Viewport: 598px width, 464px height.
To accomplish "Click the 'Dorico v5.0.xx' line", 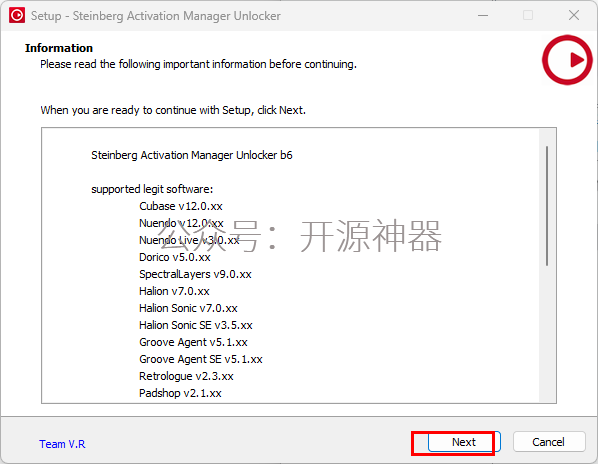I will tap(175, 257).
